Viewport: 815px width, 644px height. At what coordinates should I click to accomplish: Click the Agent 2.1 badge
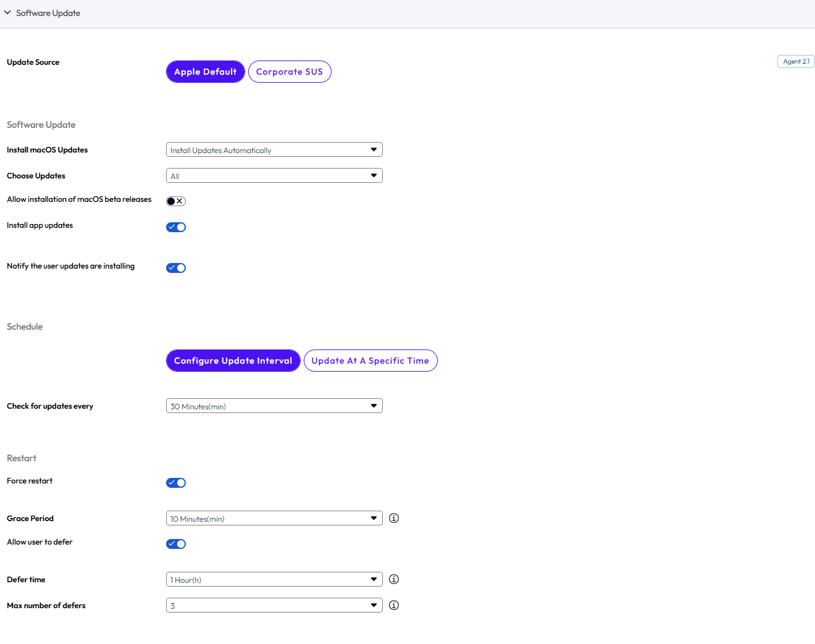(x=796, y=61)
